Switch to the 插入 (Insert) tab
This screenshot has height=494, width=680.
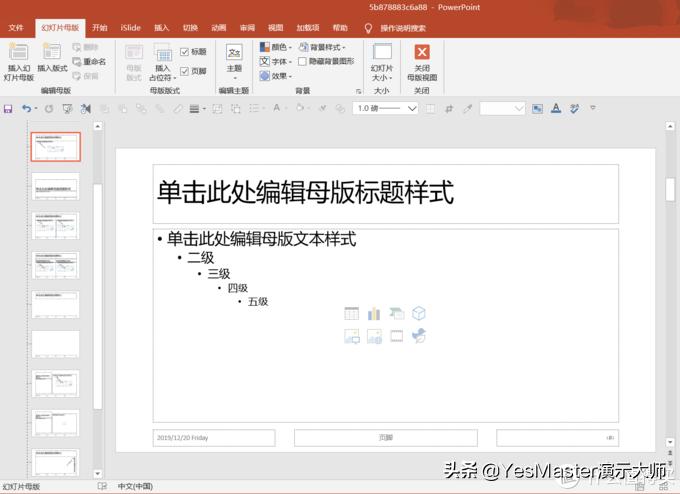click(x=161, y=28)
